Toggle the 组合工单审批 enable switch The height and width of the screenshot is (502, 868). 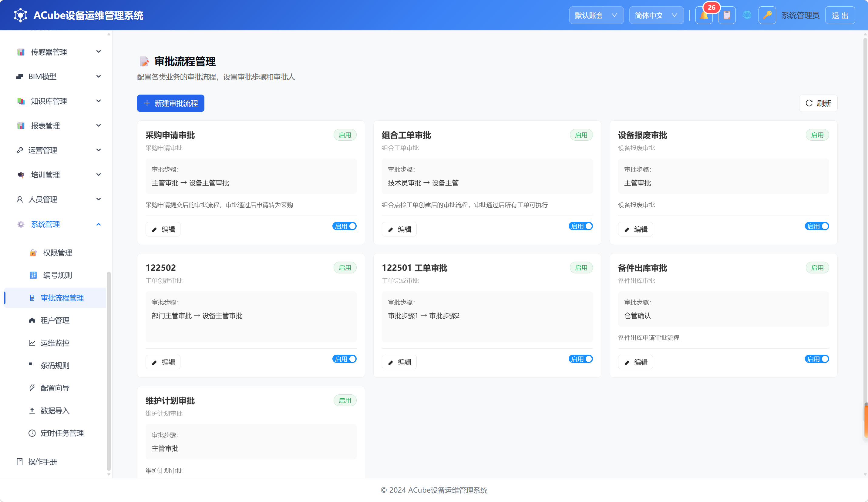(x=580, y=226)
